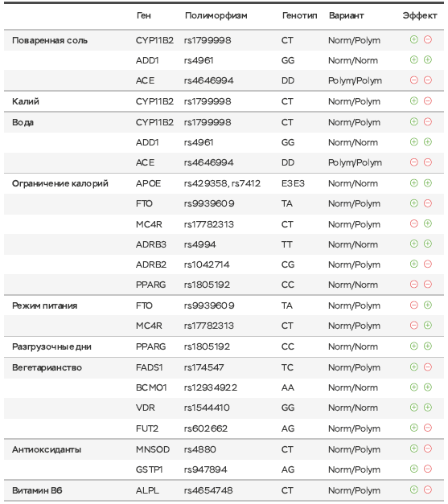Click the red minus icon in ADRB2 row
Viewport: 448px width, 504px height.
point(428,264)
